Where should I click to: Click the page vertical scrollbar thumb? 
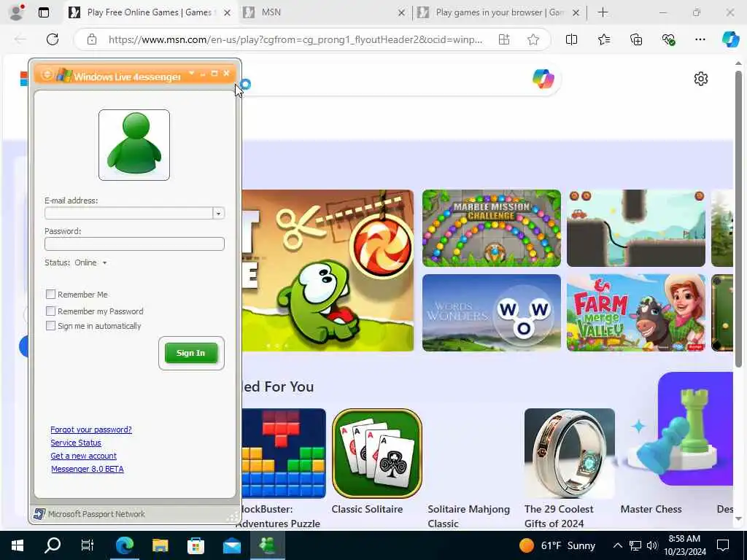click(738, 219)
